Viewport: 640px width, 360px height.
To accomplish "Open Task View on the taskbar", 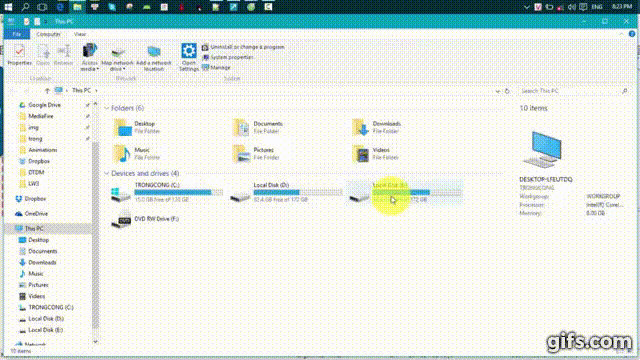I will (x=42, y=7).
